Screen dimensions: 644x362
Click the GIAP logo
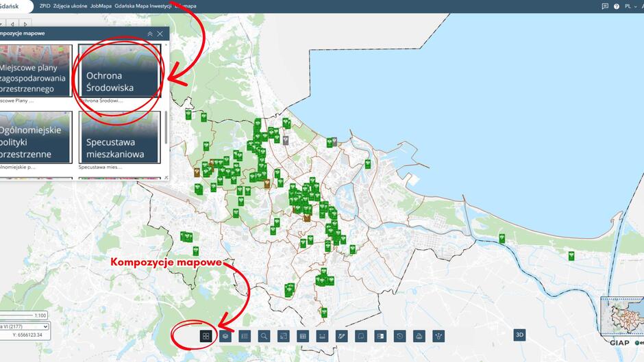click(x=619, y=343)
